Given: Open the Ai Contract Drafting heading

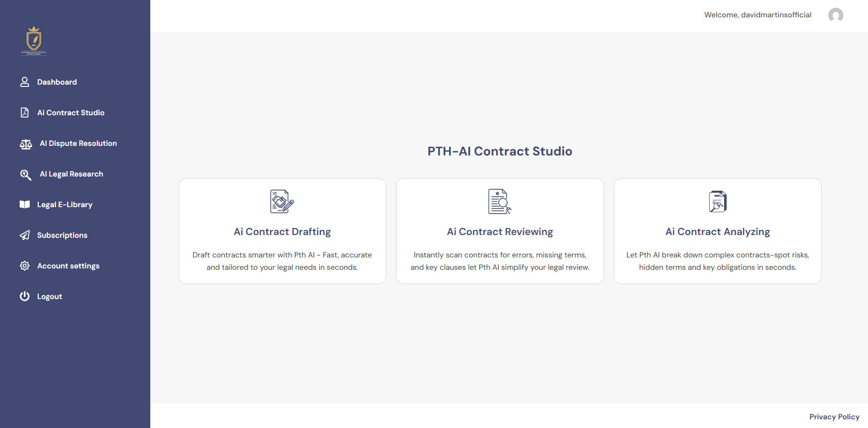Looking at the screenshot, I should [282, 232].
